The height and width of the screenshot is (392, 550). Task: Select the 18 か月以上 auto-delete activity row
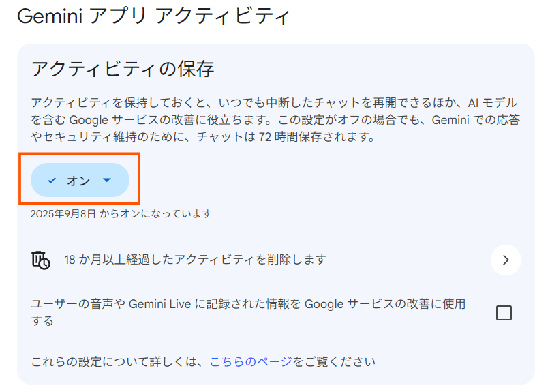tap(195, 260)
